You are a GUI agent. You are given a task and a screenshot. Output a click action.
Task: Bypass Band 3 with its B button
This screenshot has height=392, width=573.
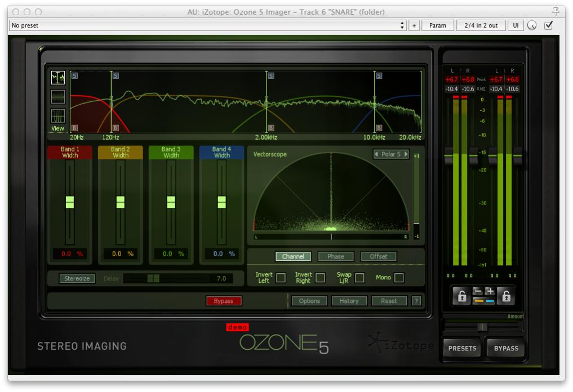click(271, 128)
